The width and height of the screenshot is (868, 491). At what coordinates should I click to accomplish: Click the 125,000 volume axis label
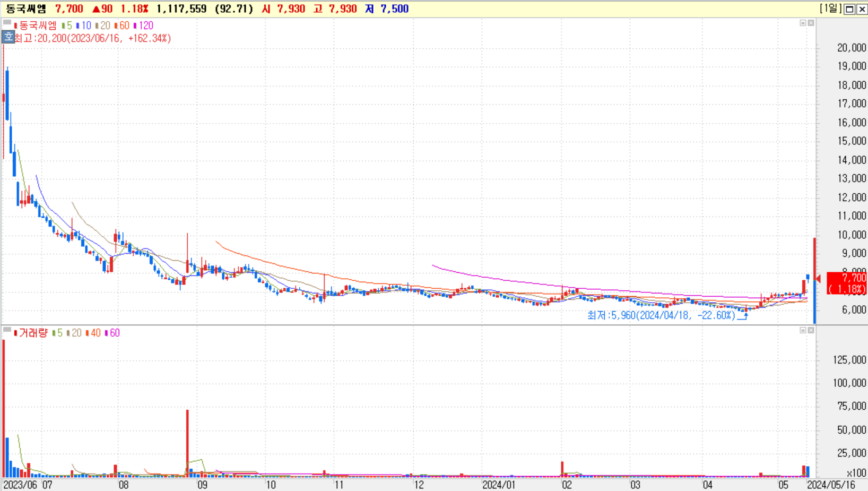[x=849, y=360]
